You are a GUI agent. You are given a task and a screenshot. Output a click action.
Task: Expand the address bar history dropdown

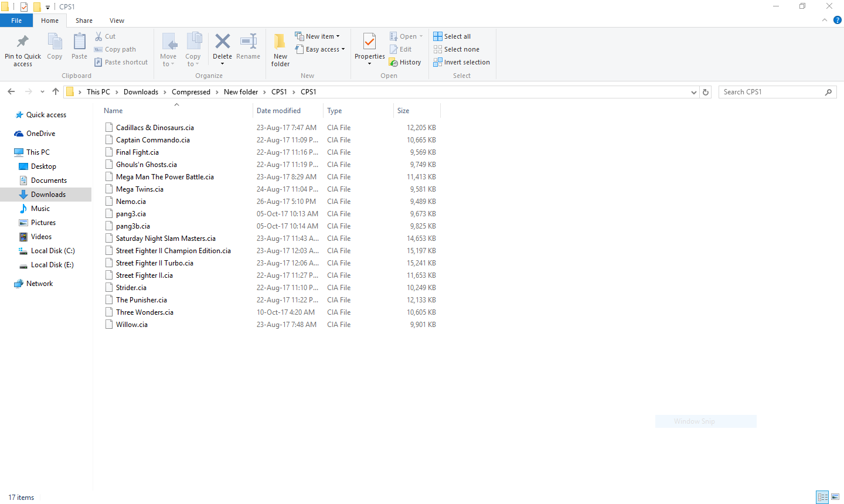point(694,92)
